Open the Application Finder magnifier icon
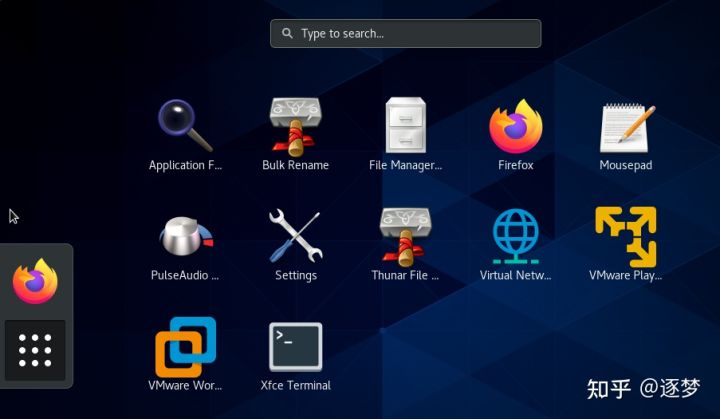720x419 pixels. (x=186, y=125)
